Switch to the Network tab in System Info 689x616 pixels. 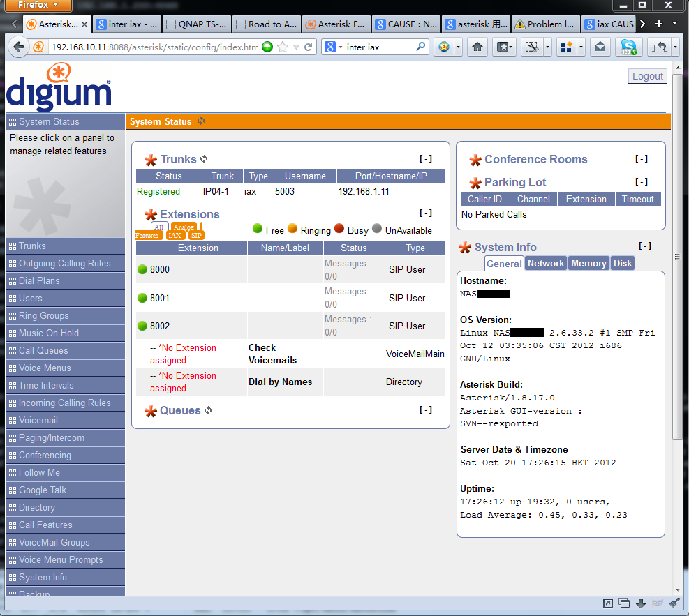pyautogui.click(x=545, y=263)
